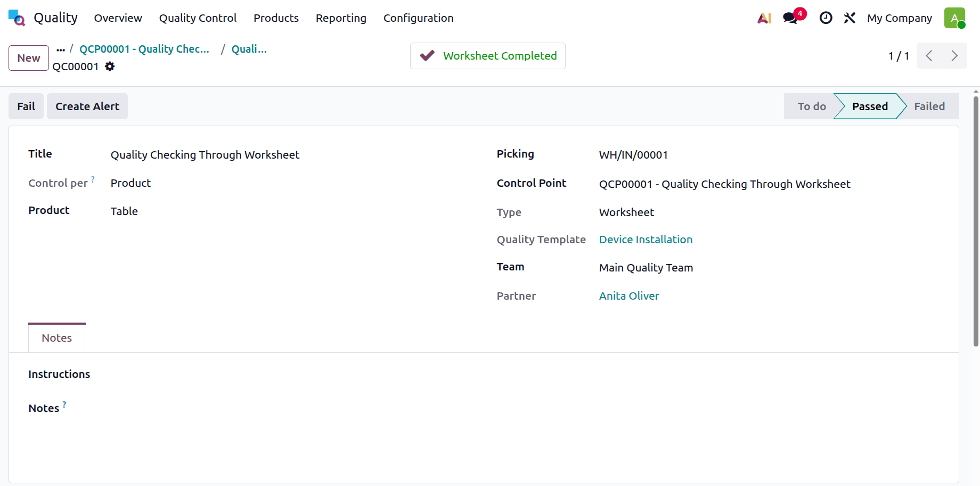This screenshot has width=980, height=486.
Task: Open the Anita Oliver partner link
Action: [629, 296]
